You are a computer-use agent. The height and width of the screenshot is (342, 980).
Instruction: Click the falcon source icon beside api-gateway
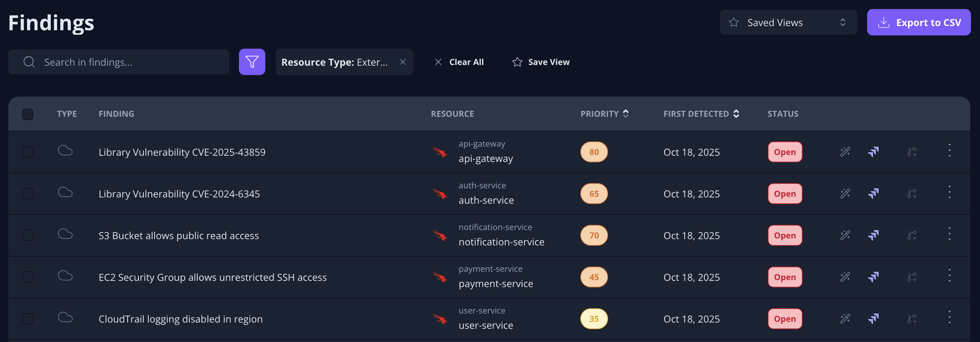[x=440, y=152]
